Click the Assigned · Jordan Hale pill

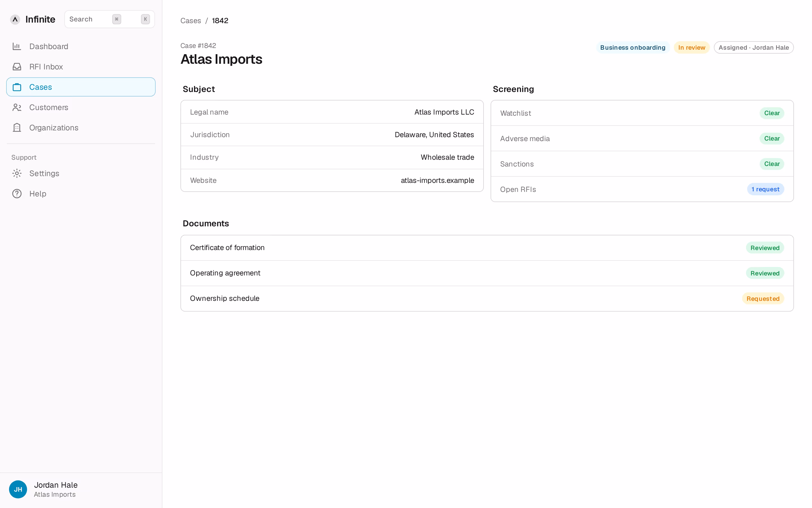click(754, 47)
